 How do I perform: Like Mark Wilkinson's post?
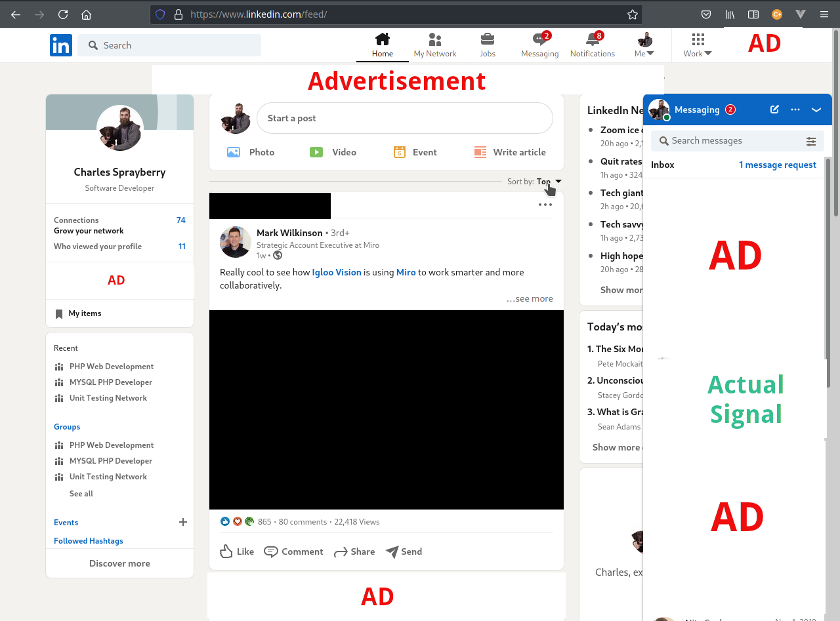point(237,551)
